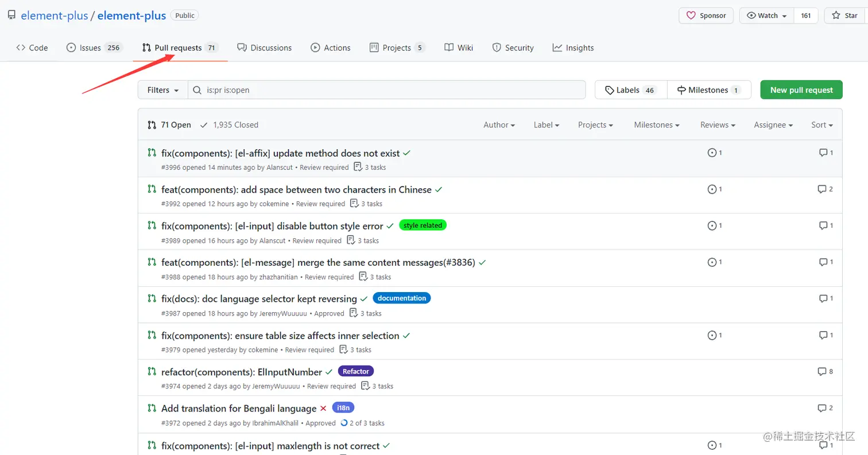This screenshot has width=868, height=455.
Task: Open element-plus organization link
Action: [55, 15]
